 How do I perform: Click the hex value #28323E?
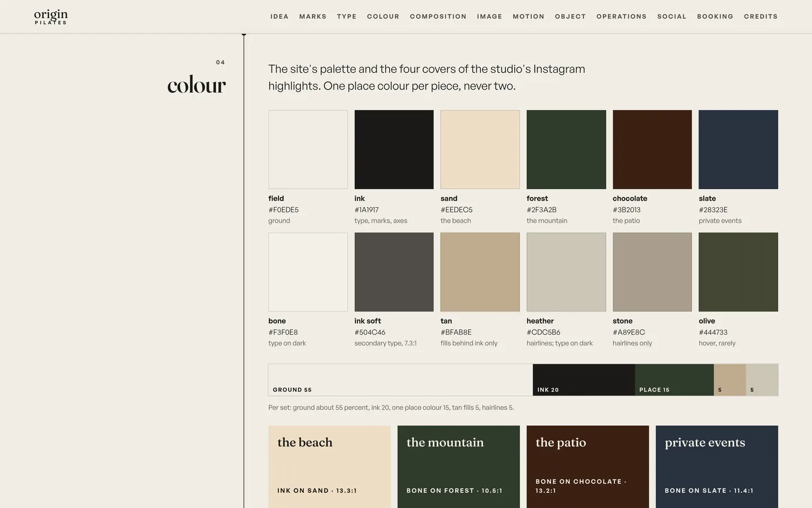click(713, 210)
